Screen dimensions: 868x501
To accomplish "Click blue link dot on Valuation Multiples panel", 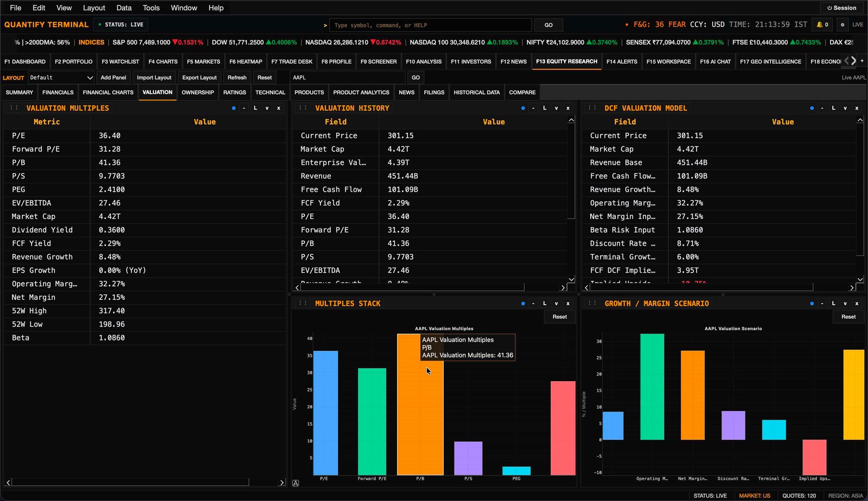I will [x=234, y=108].
